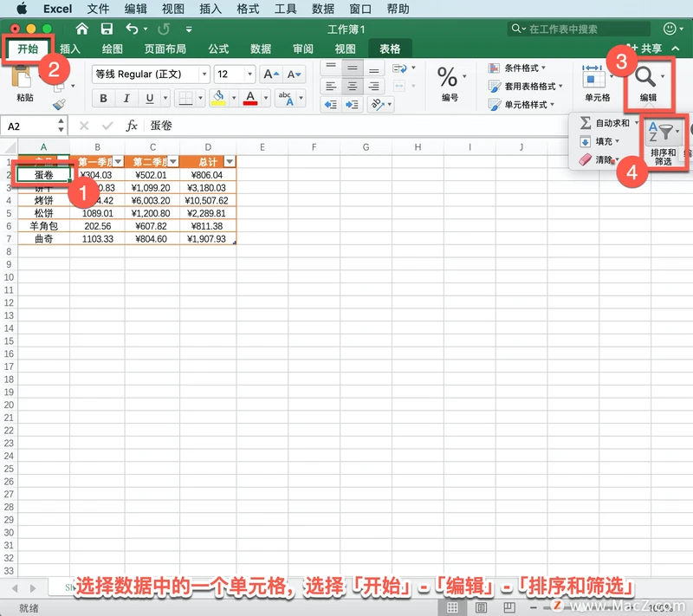Open Sort and Filter (排序和筛选)
This screenshot has height=616, width=693.
click(x=663, y=142)
